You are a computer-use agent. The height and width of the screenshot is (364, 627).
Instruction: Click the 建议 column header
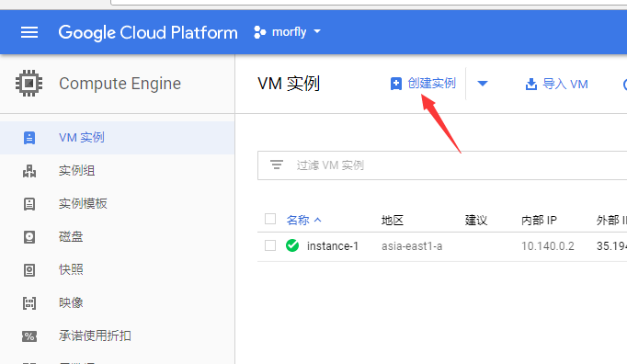coord(476,221)
